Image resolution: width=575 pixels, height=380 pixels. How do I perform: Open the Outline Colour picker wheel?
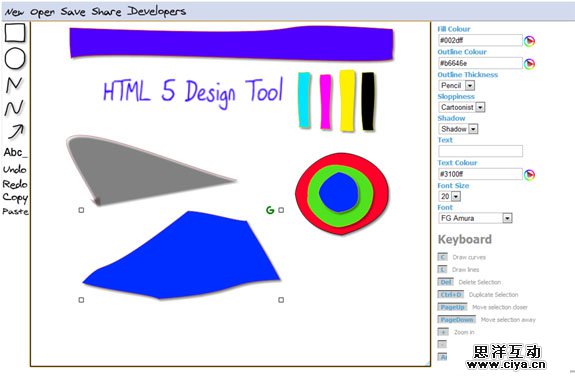529,64
